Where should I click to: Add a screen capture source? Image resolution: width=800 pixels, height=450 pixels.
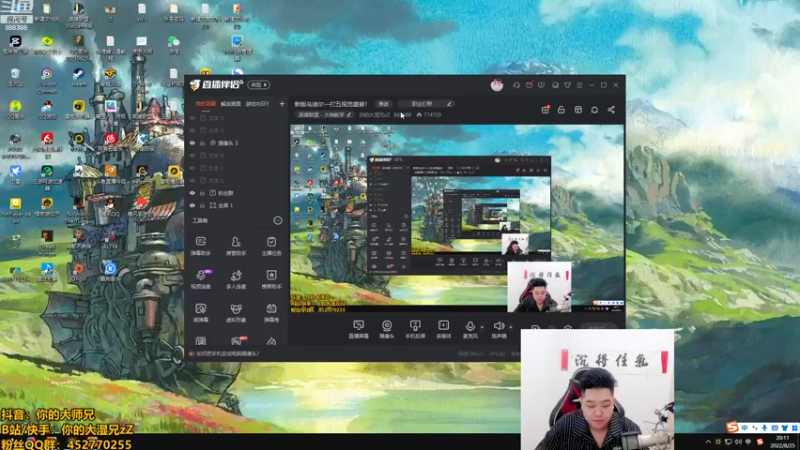(359, 329)
